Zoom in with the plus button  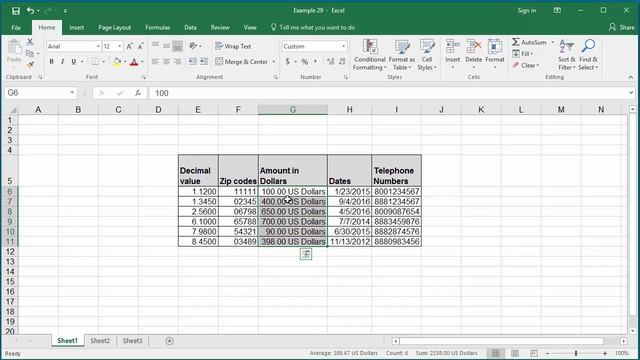pyautogui.click(x=605, y=353)
